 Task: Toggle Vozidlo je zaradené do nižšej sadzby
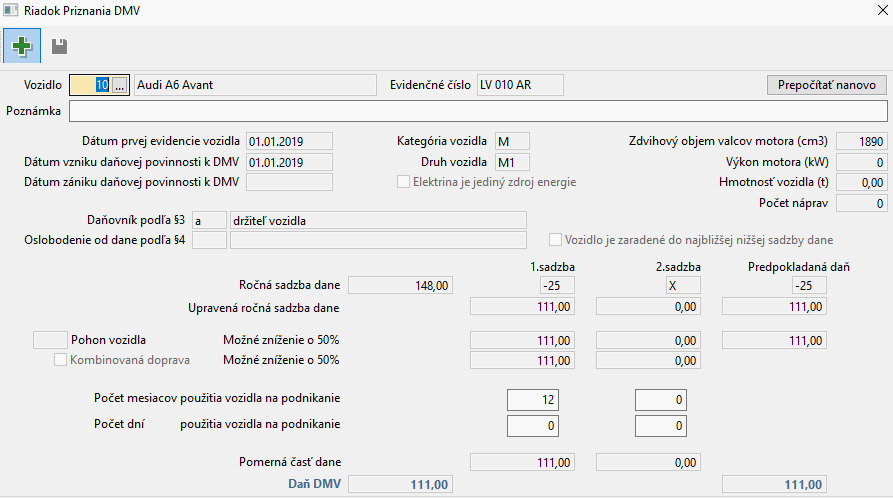tap(555, 240)
